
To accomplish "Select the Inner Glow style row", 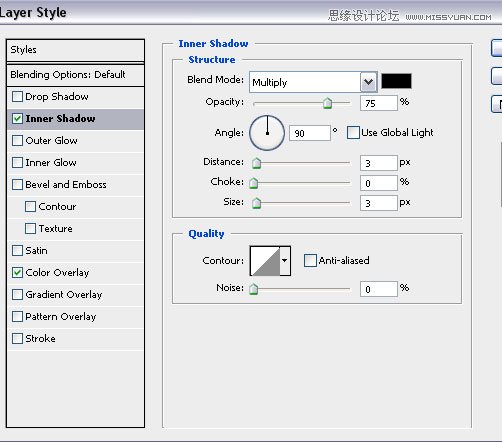I will 75,163.
